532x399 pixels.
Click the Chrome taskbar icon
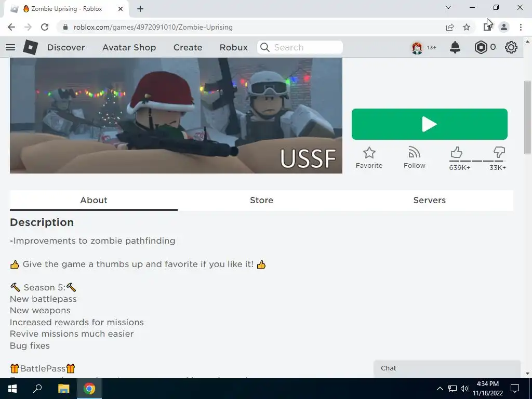(x=89, y=389)
